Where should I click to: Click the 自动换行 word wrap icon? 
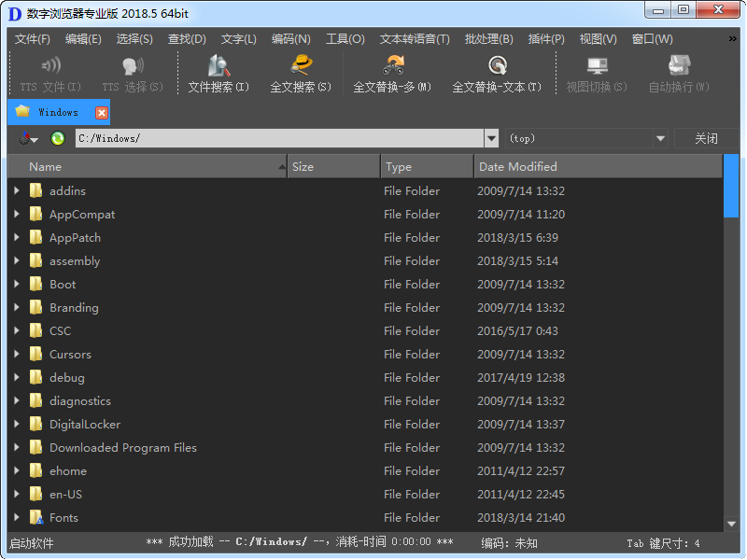point(680,65)
